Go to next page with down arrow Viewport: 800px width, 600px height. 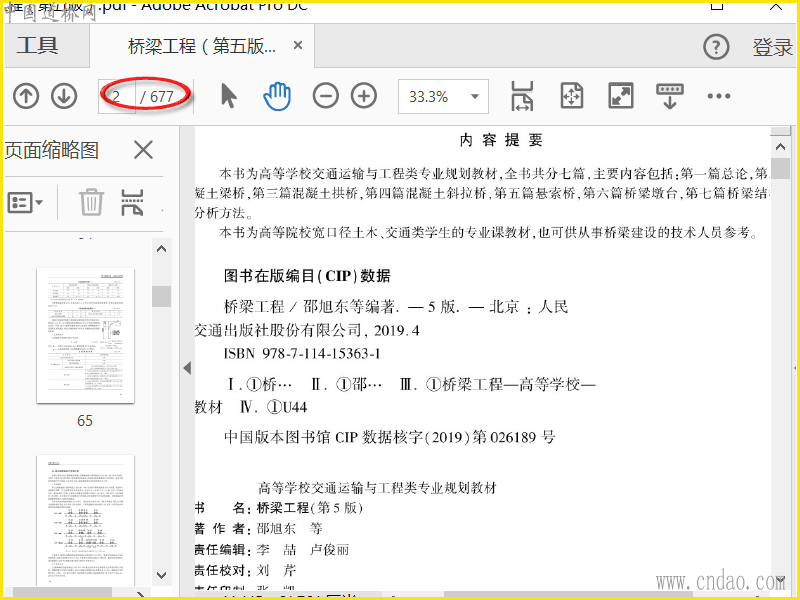coord(64,96)
